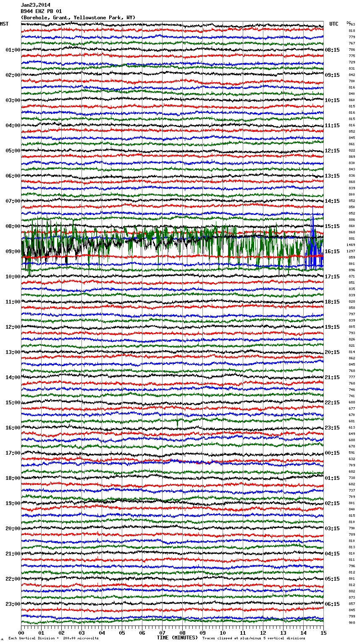Click minute tick label 07 on bottom axis
Viewport: 357px width, 644px height.
pyautogui.click(x=162, y=633)
